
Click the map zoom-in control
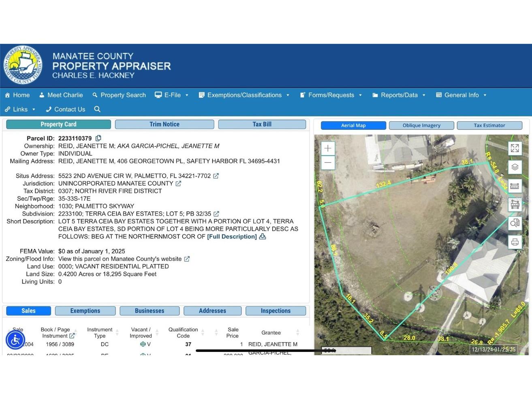pyautogui.click(x=327, y=148)
